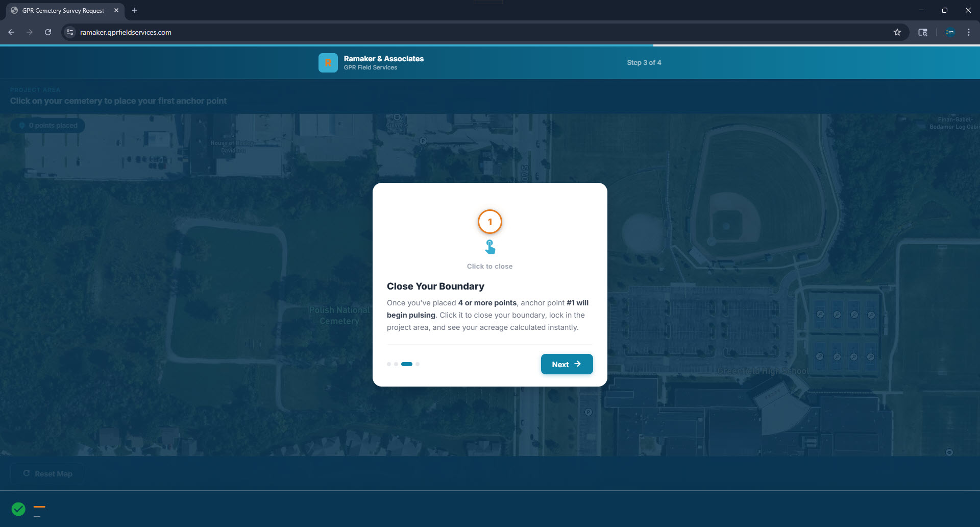Select the second tutorial pagination dot
This screenshot has height=527, width=980.
pyautogui.click(x=396, y=364)
